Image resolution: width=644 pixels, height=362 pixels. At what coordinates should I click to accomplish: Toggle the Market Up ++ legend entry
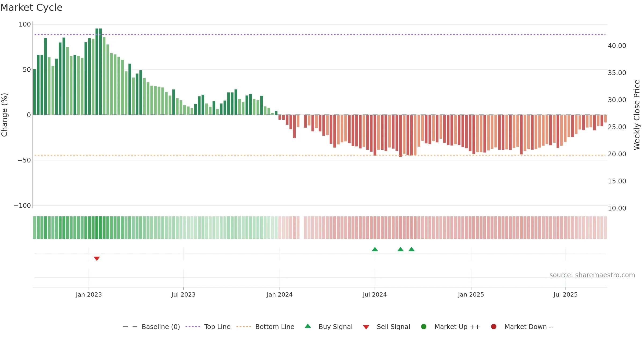pos(451,327)
